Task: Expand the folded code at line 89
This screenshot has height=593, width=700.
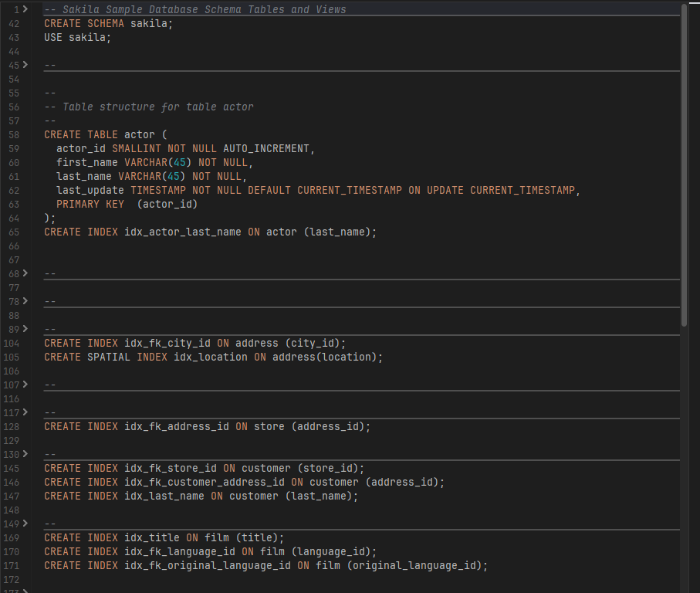Action: point(25,329)
